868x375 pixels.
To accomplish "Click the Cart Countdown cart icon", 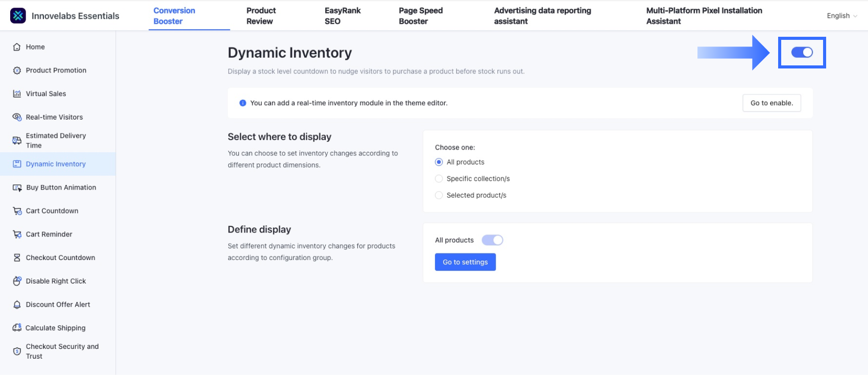I will click(x=17, y=211).
